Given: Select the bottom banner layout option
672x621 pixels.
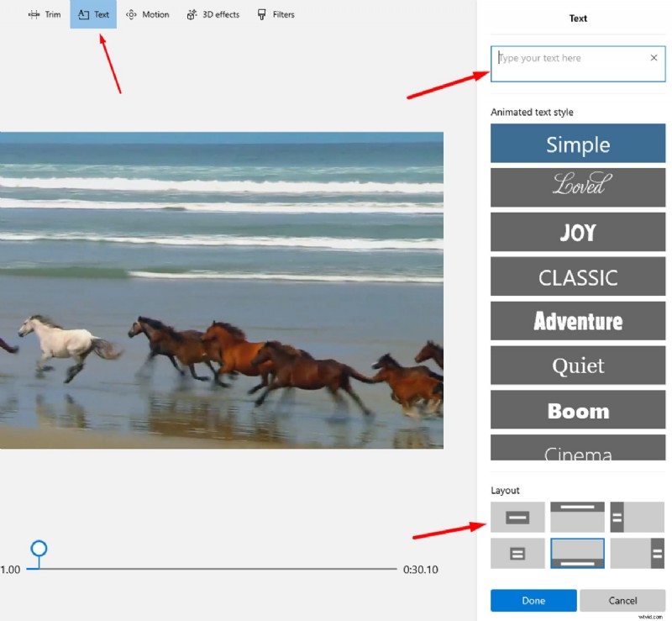Looking at the screenshot, I should (x=577, y=554).
